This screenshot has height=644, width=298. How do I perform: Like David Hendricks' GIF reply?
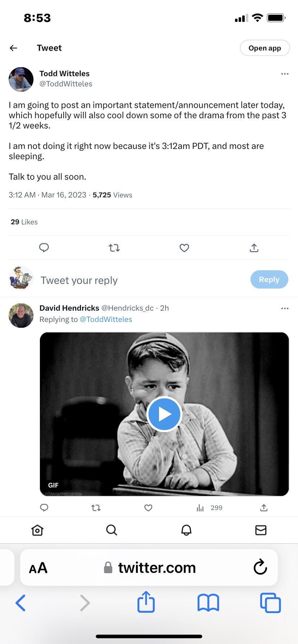click(148, 508)
